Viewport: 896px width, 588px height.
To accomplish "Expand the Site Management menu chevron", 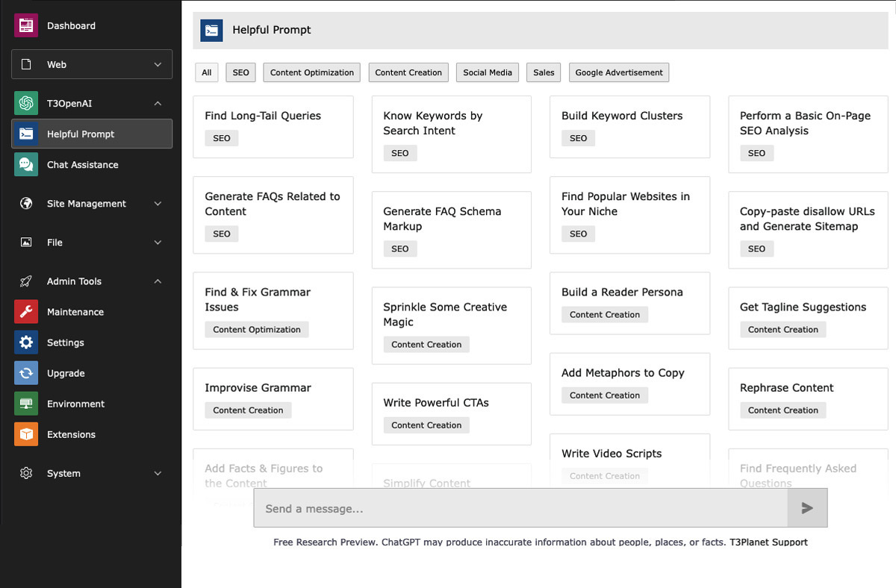I will (x=158, y=204).
